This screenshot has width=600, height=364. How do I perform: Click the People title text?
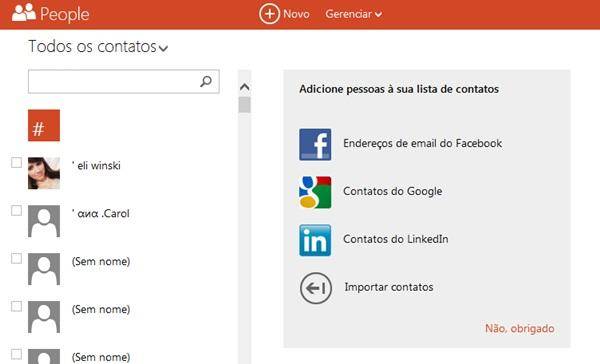tap(65, 15)
